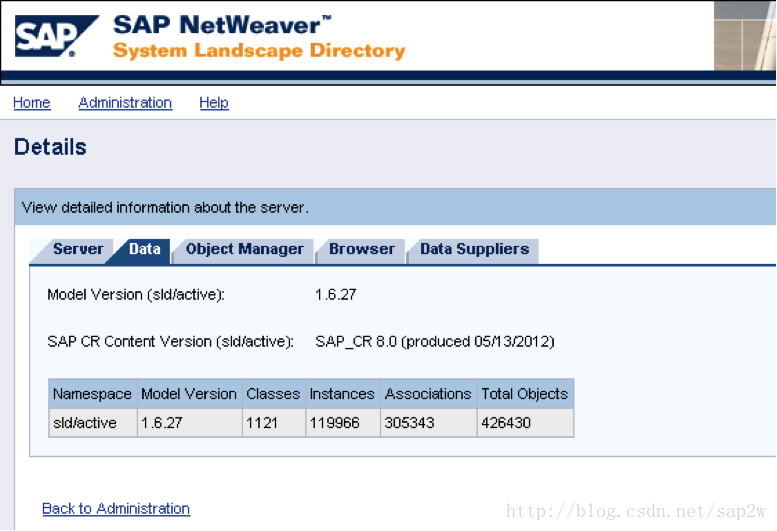Click the SAP CR Content Version label
Viewport: 777px width, 531px height.
point(170,342)
